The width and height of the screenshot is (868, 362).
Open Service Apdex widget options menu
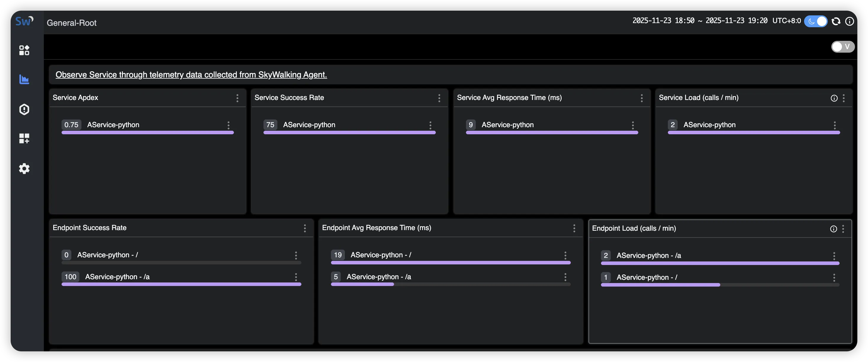(x=237, y=98)
